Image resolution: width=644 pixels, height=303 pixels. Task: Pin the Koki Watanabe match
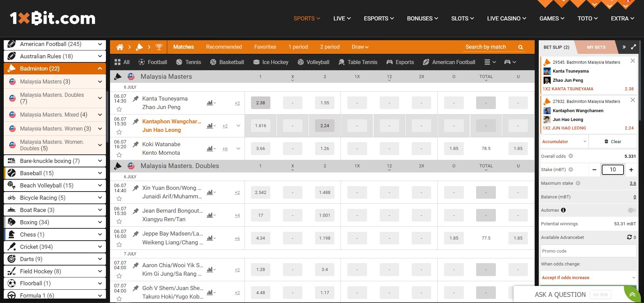click(x=136, y=145)
